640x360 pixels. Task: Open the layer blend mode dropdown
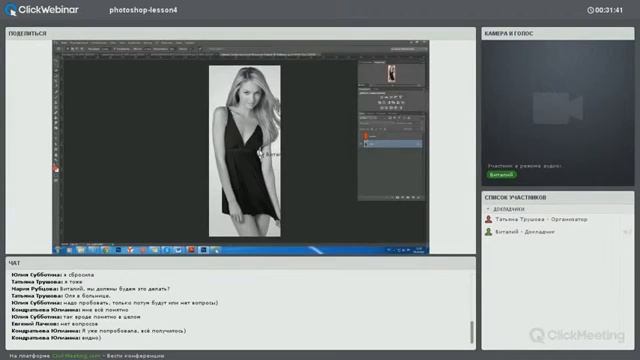(377, 123)
